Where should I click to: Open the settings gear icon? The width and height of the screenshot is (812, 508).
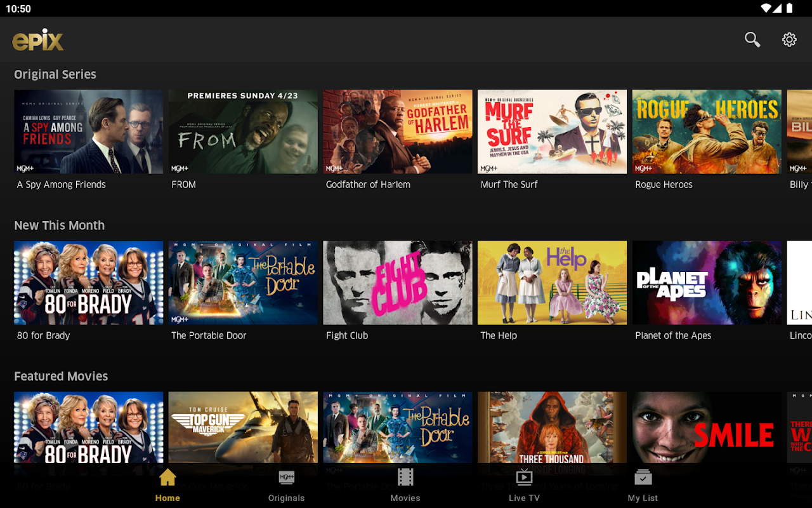[x=789, y=39]
